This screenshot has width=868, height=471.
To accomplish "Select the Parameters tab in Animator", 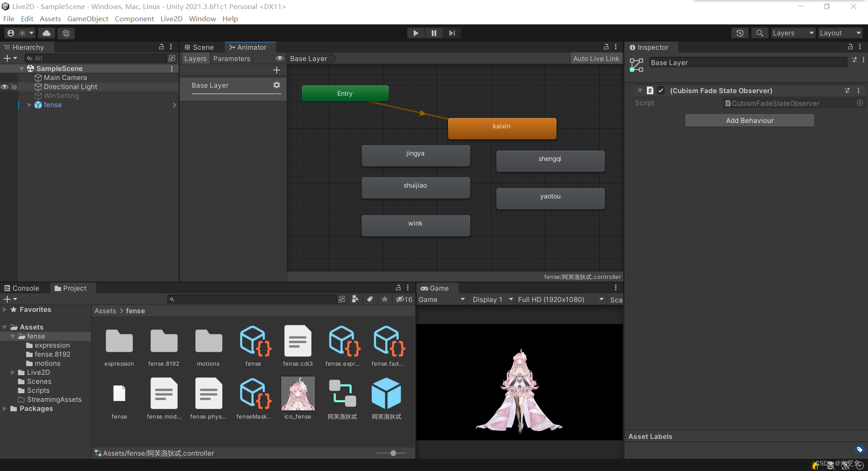I will coord(231,58).
